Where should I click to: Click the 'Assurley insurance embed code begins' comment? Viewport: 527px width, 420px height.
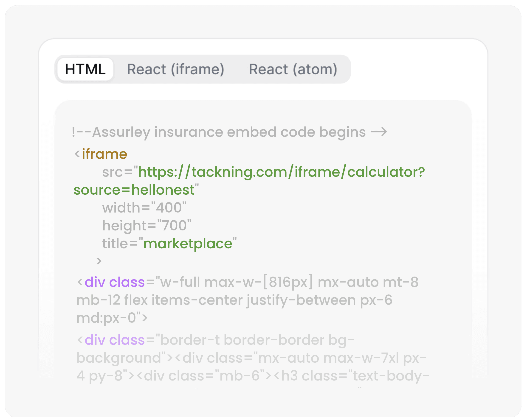pyautogui.click(x=219, y=132)
